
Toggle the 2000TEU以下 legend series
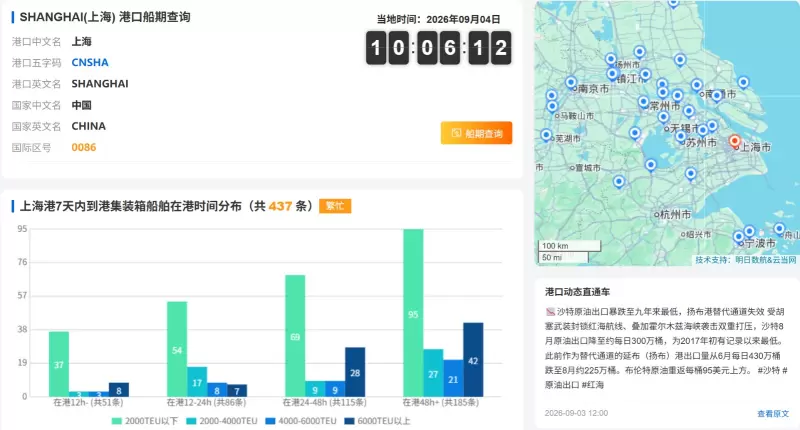click(x=145, y=421)
